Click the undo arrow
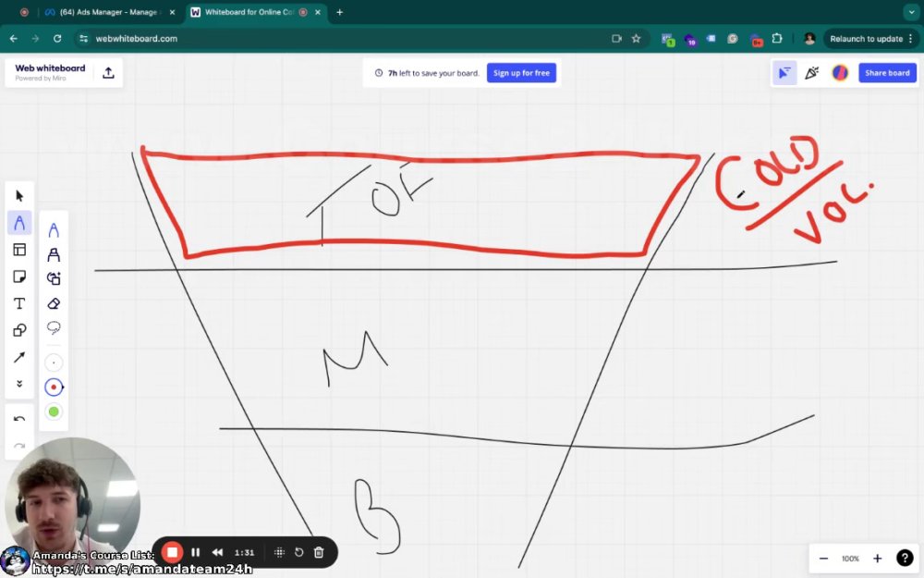 (x=19, y=419)
